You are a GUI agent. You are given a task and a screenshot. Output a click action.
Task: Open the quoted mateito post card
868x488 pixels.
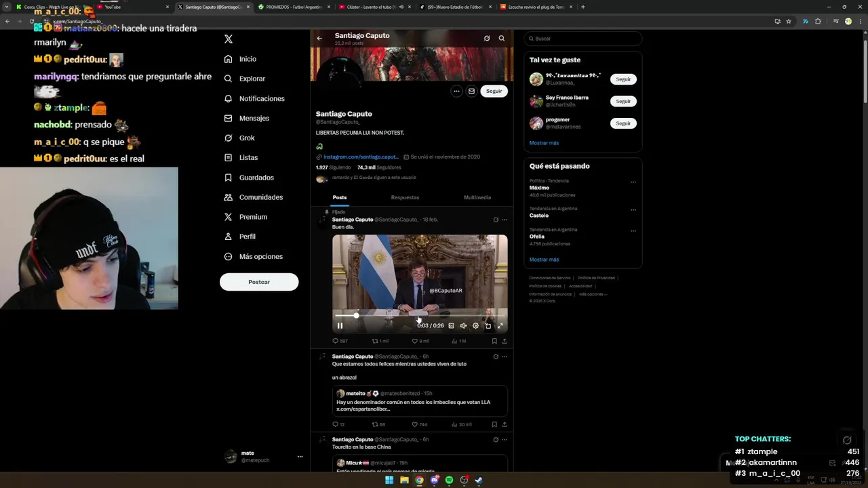coord(420,401)
